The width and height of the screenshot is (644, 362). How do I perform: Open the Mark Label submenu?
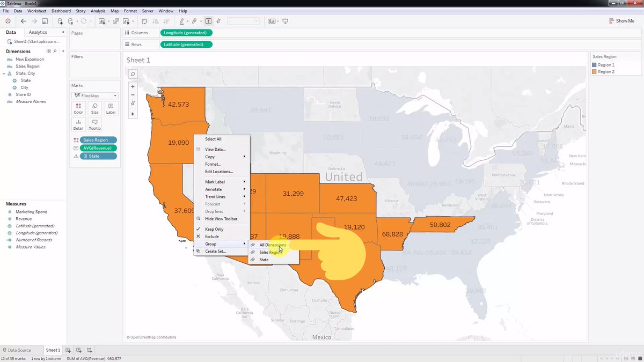[x=222, y=182]
